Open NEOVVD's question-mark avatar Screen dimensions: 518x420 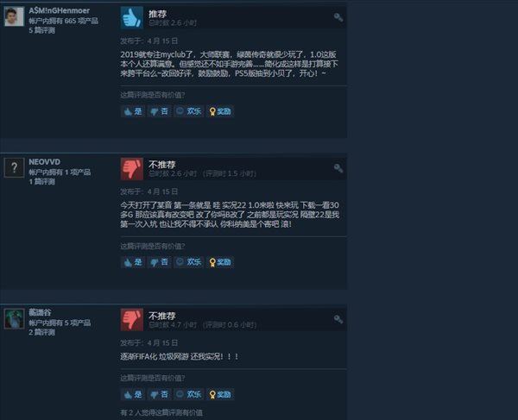click(x=14, y=167)
